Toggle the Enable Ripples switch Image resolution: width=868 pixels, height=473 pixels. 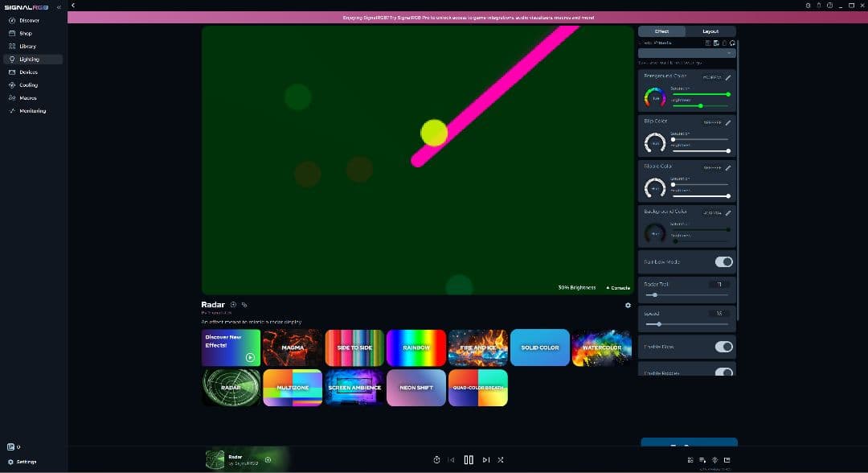click(x=723, y=372)
